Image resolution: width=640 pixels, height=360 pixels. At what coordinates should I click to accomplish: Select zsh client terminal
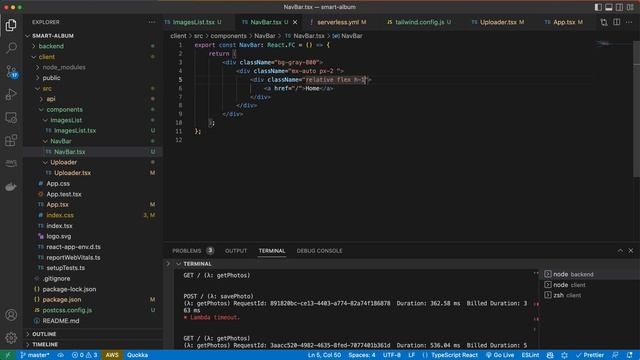point(589,296)
